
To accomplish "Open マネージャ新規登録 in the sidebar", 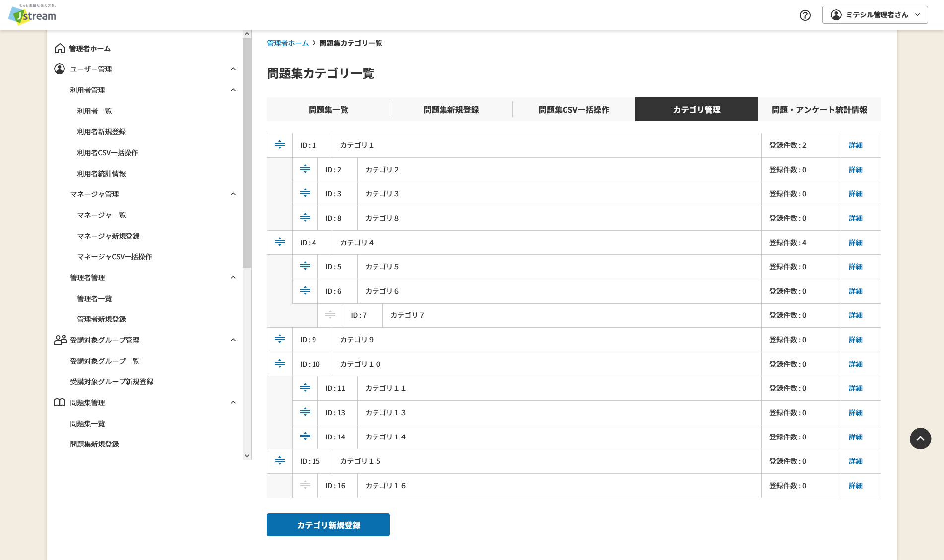I will click(108, 236).
